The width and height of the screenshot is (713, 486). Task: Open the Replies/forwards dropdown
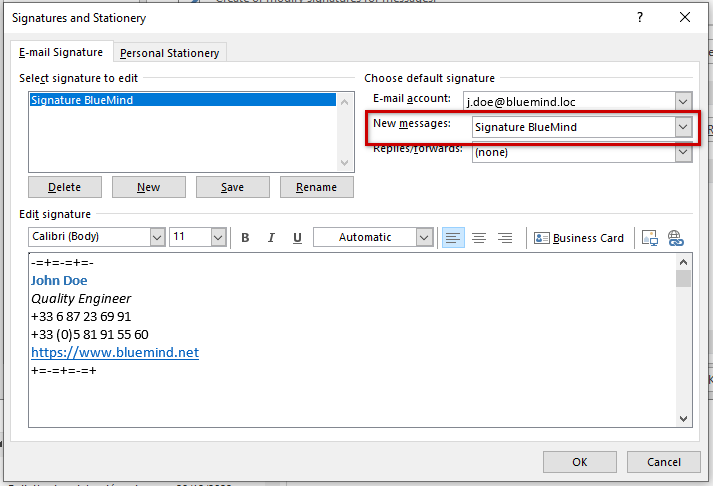click(683, 152)
